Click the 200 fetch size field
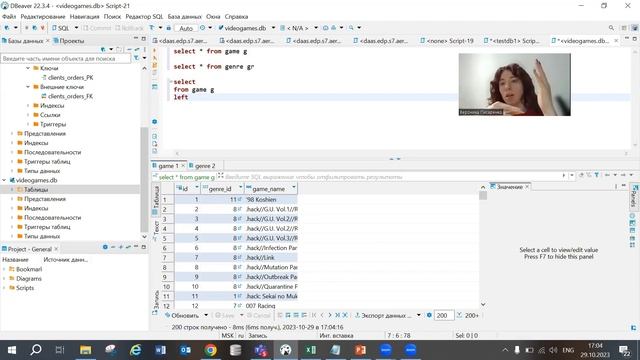The image size is (640, 360). pos(444,315)
